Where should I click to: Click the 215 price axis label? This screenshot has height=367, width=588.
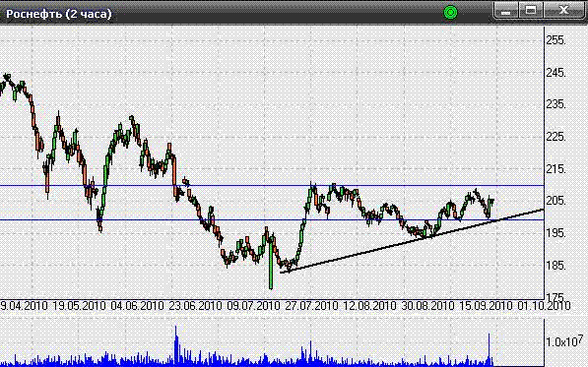tap(556, 169)
